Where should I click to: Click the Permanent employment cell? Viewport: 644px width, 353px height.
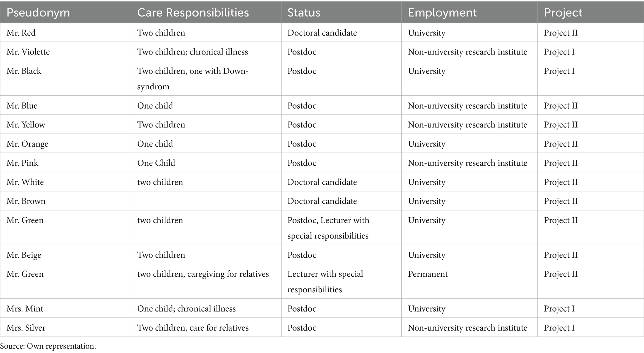[x=428, y=274]
